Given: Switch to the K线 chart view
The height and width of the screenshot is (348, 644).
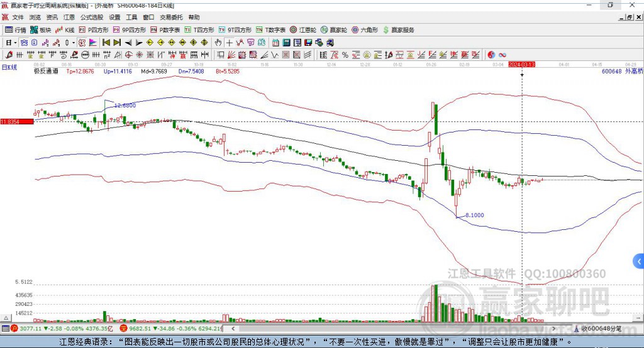Looking at the screenshot, I should click(65, 30).
